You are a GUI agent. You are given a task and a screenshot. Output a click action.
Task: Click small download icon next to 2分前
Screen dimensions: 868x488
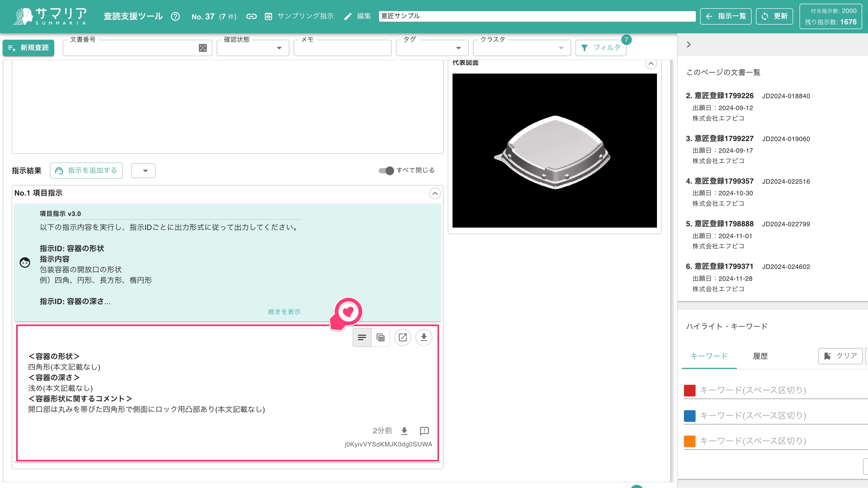click(x=404, y=431)
